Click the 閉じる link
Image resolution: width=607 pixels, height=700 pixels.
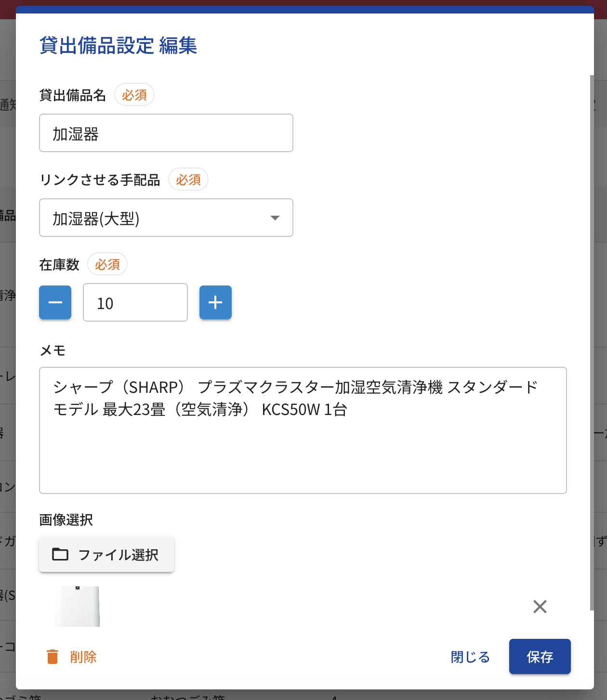(470, 657)
